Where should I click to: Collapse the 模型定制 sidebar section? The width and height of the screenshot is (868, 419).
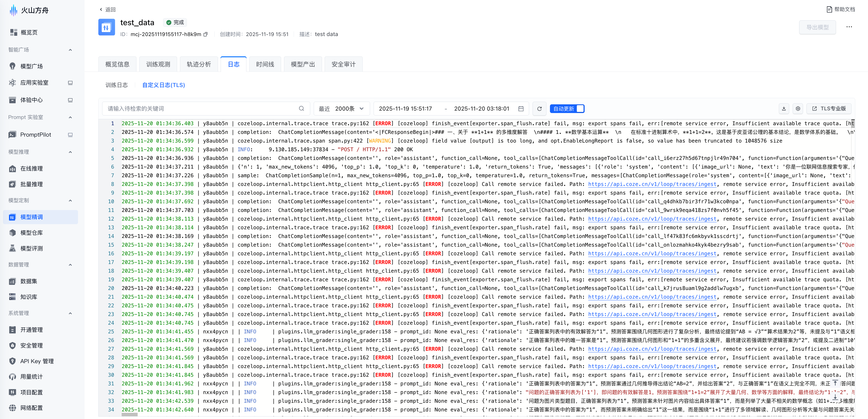coord(70,201)
